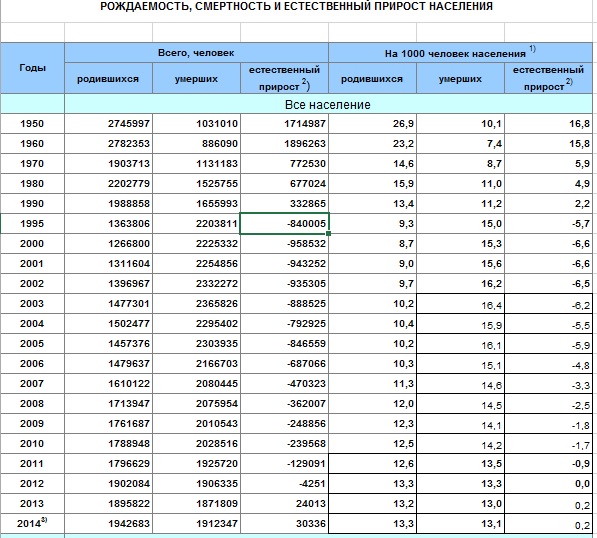
Task: Click the header Всего, человек
Action: pyautogui.click(x=196, y=53)
